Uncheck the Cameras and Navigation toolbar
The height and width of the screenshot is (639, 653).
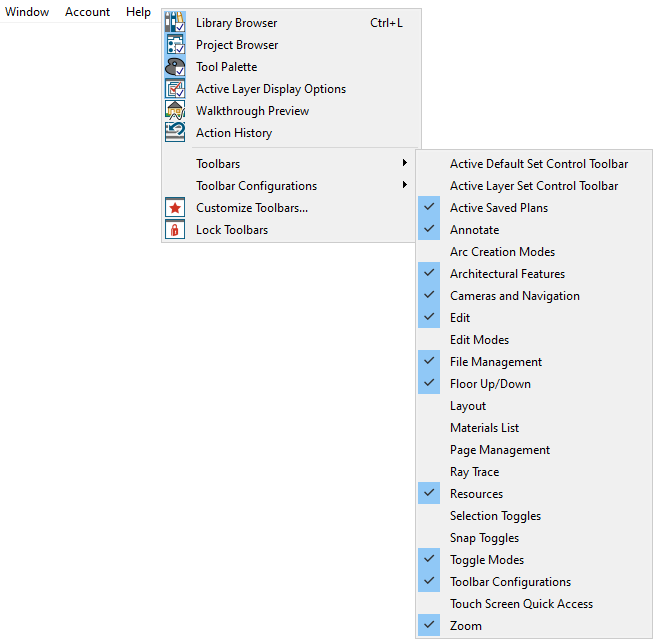coord(429,295)
